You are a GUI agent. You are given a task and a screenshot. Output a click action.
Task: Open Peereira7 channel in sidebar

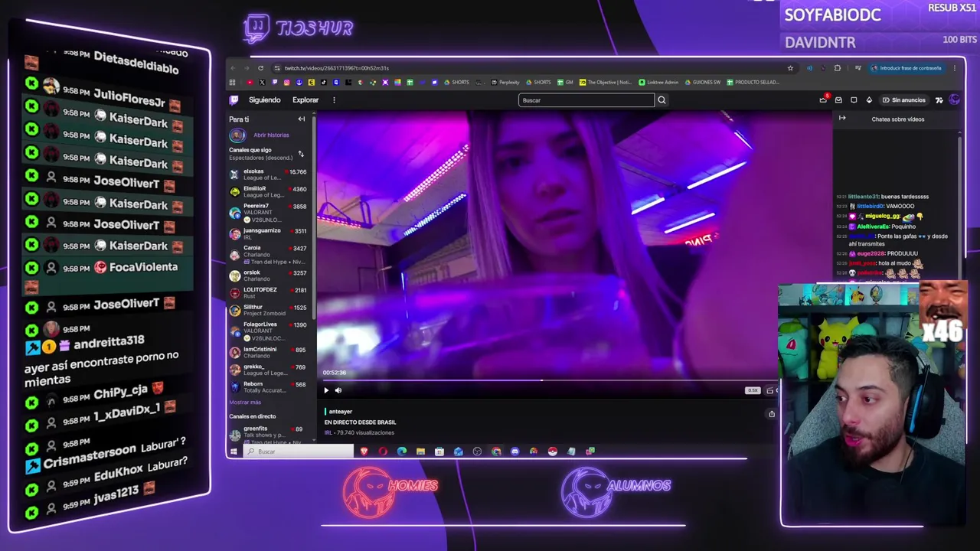click(x=268, y=213)
